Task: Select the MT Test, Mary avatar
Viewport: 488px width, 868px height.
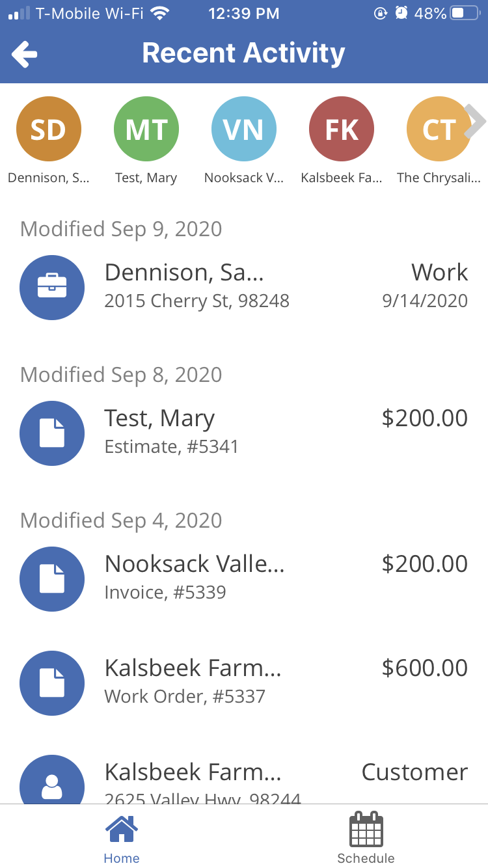Action: pyautogui.click(x=146, y=129)
